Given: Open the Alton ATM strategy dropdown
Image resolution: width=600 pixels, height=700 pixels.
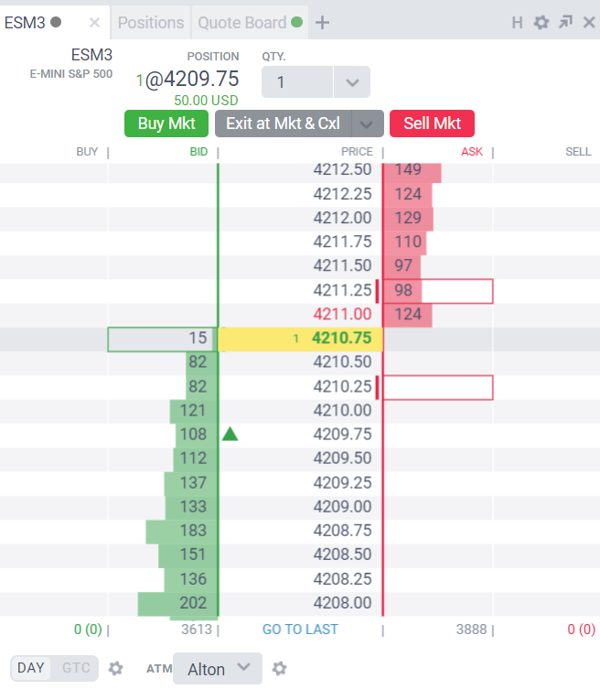Looking at the screenshot, I should tap(218, 668).
